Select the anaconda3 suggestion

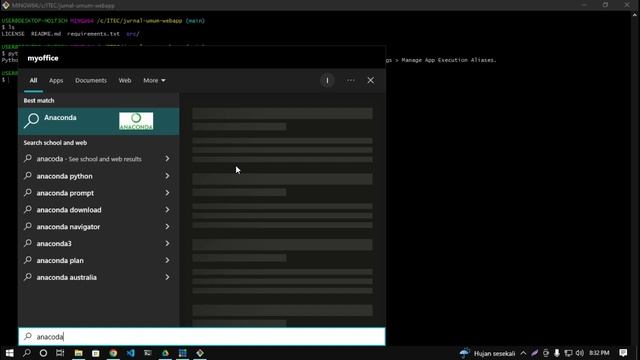[x=98, y=243]
